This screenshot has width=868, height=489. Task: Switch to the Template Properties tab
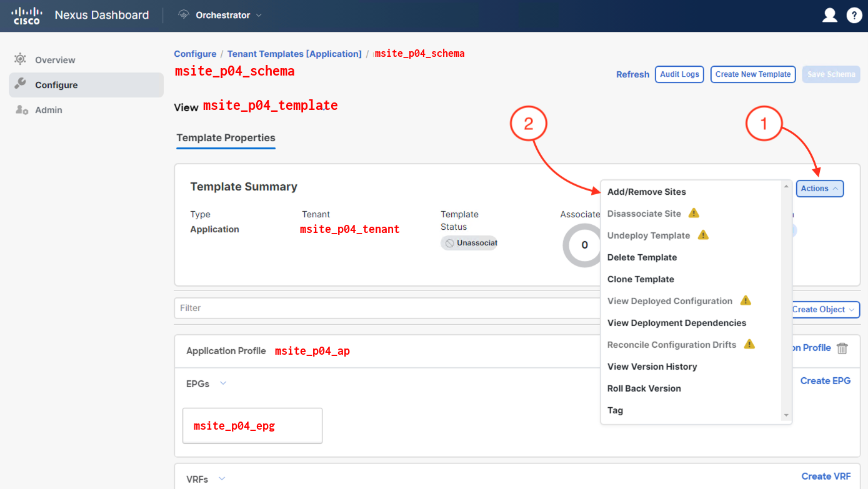(x=226, y=138)
